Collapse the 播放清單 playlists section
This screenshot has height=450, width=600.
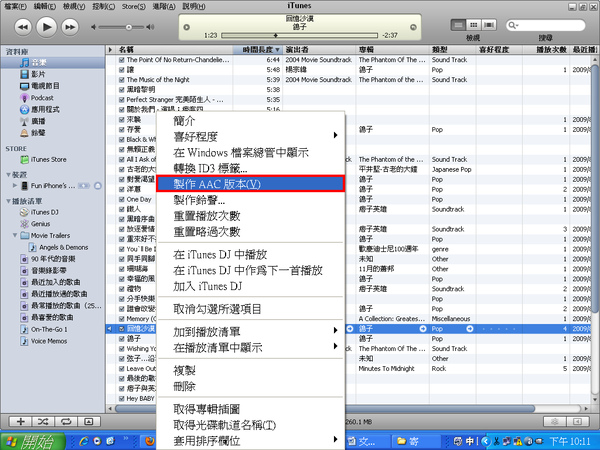pos(8,201)
